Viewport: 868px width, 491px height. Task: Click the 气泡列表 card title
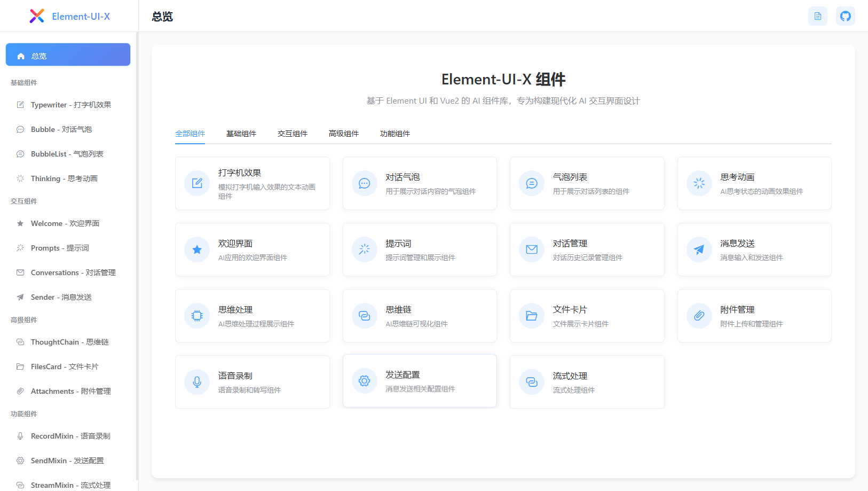click(x=570, y=177)
